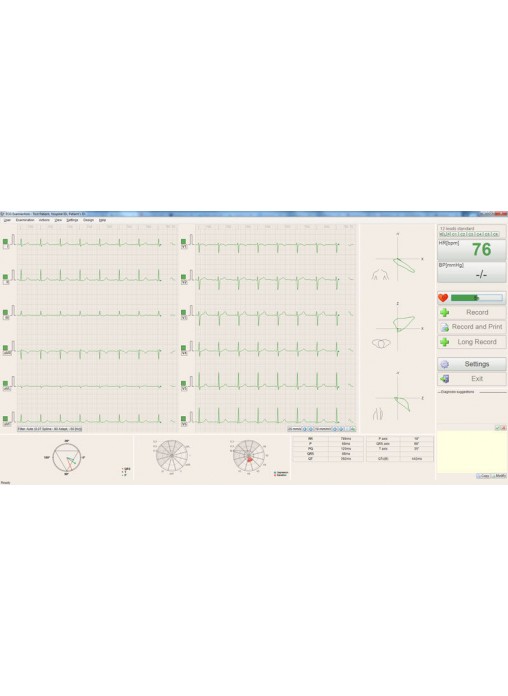Toggle green marker for lead aVF
The height and width of the screenshot is (696, 508).
pyautogui.click(x=5, y=418)
